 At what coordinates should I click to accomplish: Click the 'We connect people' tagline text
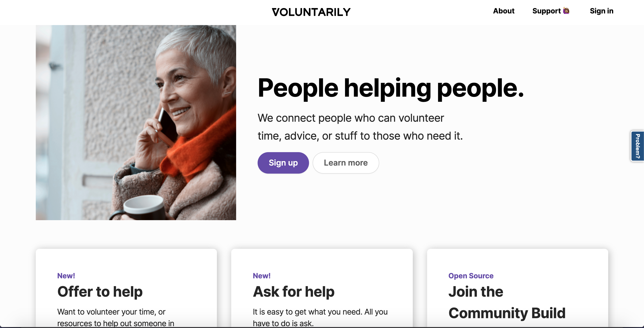pyautogui.click(x=360, y=127)
